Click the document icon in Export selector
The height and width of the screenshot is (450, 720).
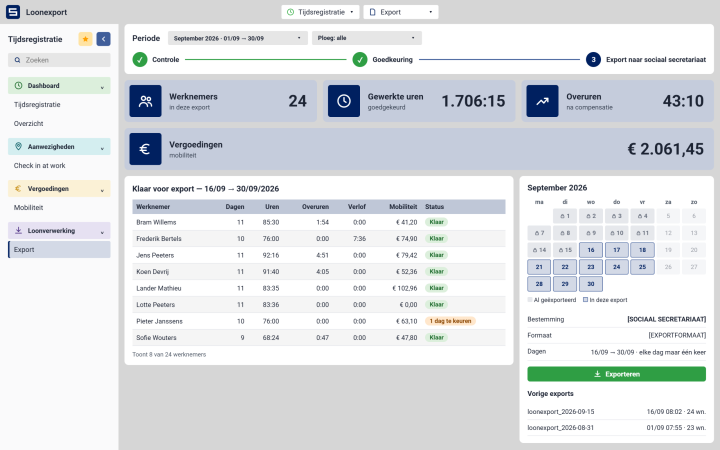[x=372, y=12]
